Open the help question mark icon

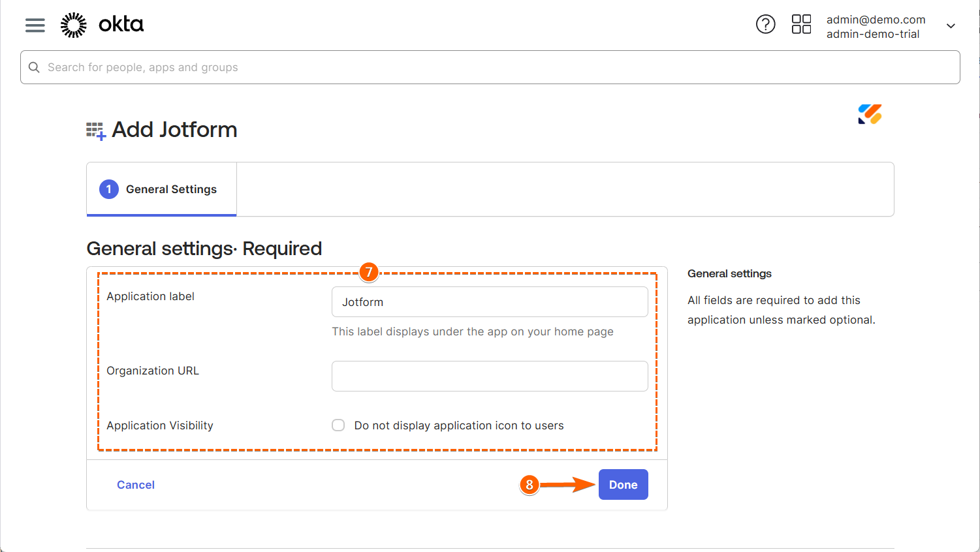[x=765, y=24]
